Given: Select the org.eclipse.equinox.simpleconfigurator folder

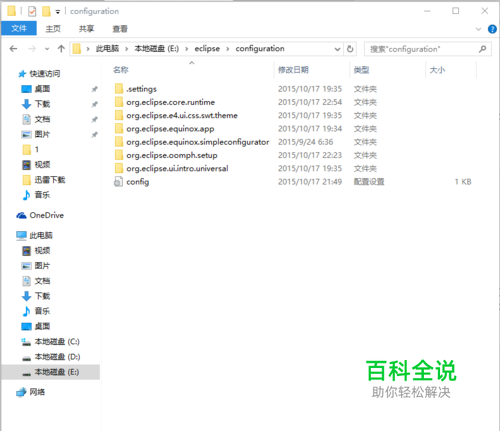Looking at the screenshot, I should click(x=192, y=142).
